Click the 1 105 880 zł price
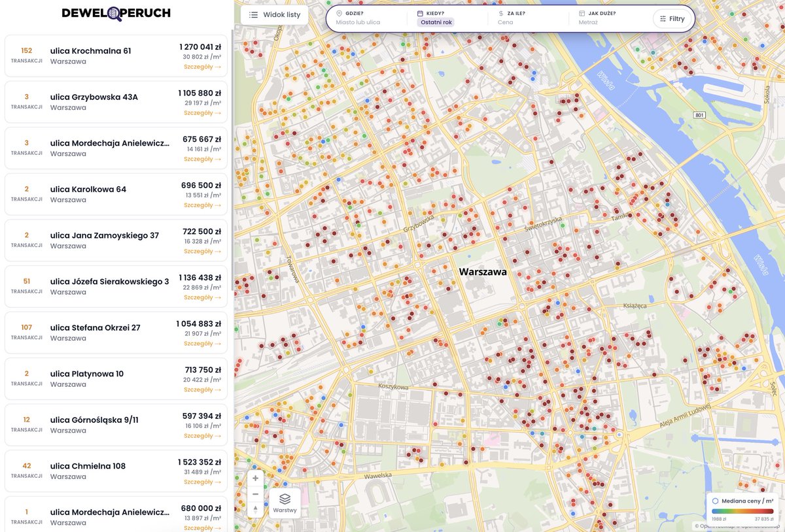 click(200, 93)
